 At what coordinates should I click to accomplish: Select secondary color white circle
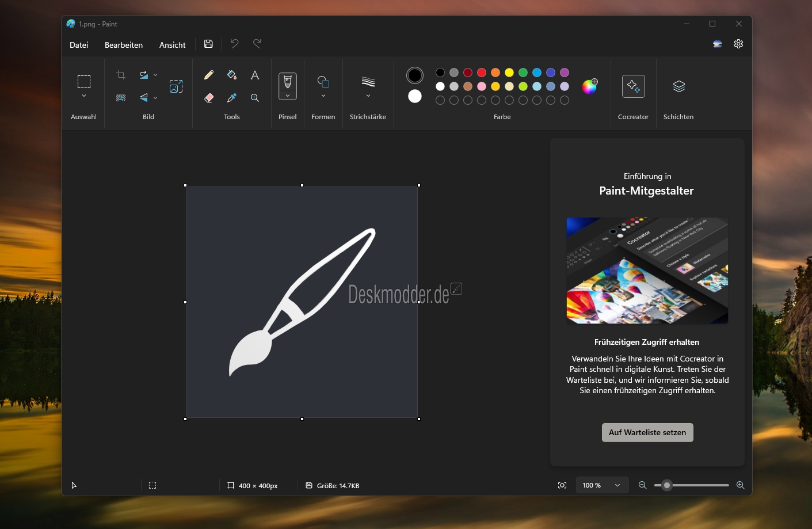tap(415, 96)
